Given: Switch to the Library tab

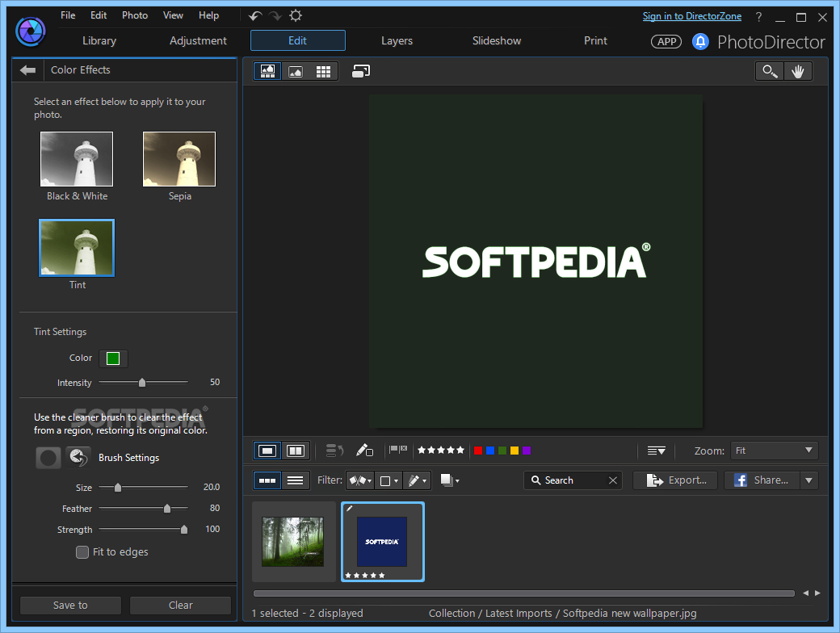Looking at the screenshot, I should coord(99,40).
